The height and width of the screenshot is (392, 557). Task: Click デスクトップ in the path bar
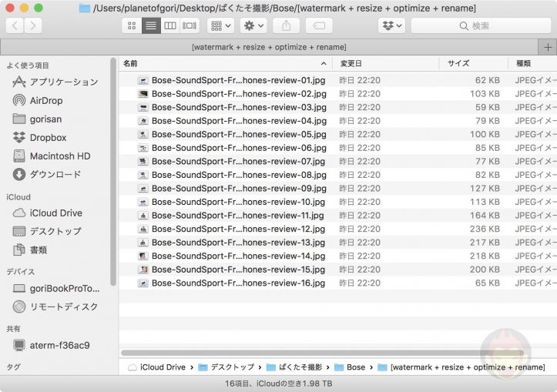tap(226, 367)
